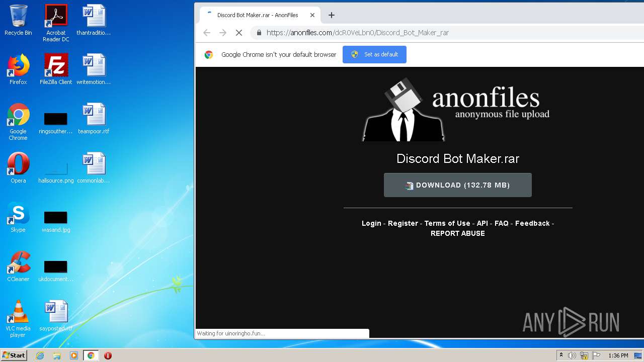Launch Opera from the desktop
Screen dimensions: 644x362
tap(18, 168)
